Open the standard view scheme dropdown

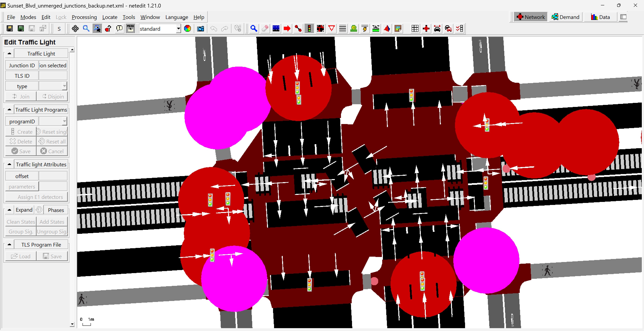(178, 29)
